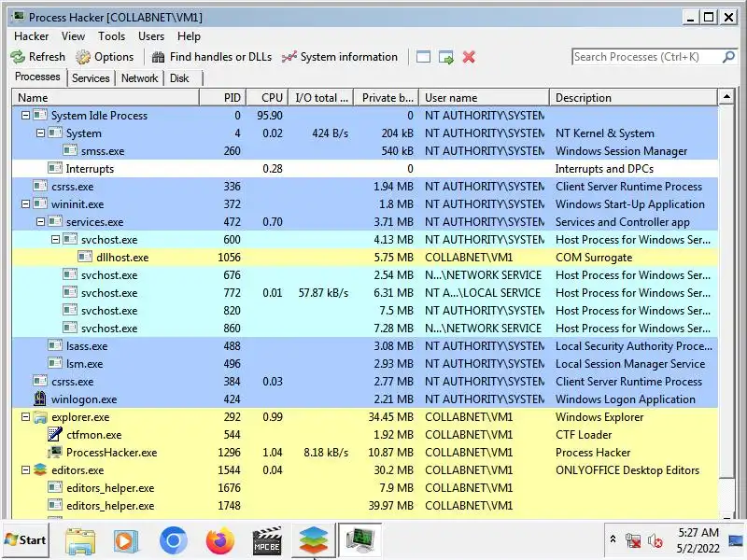Click the Refresh toolbar icon
The width and height of the screenshot is (747, 560).
pos(18,57)
